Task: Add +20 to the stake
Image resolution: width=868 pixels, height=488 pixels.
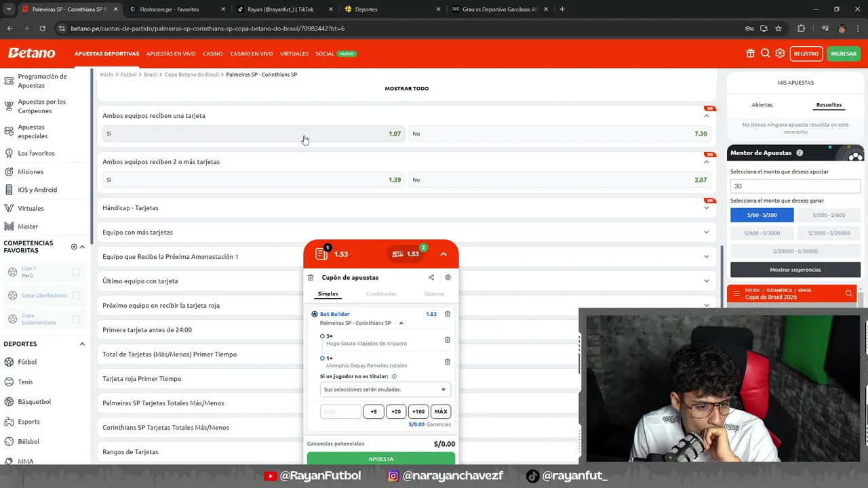Action: (x=396, y=411)
